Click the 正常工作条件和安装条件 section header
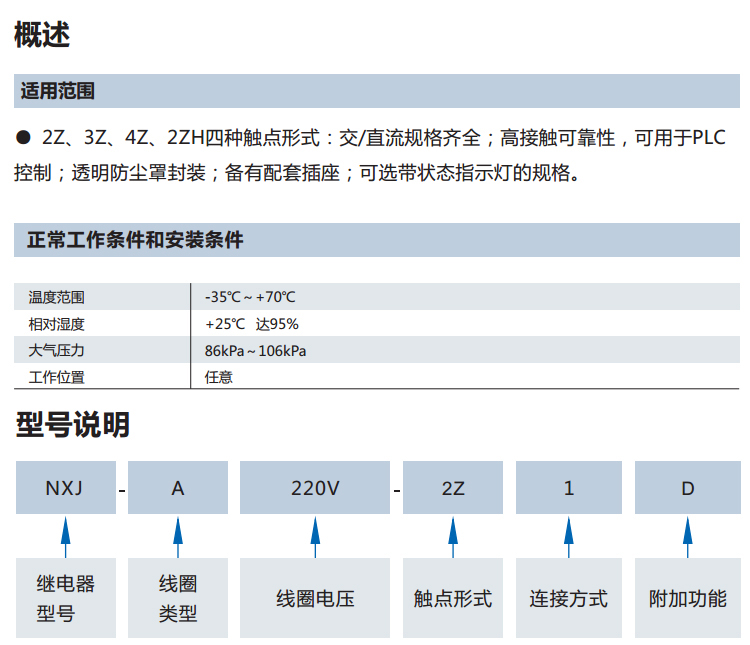 (135, 240)
